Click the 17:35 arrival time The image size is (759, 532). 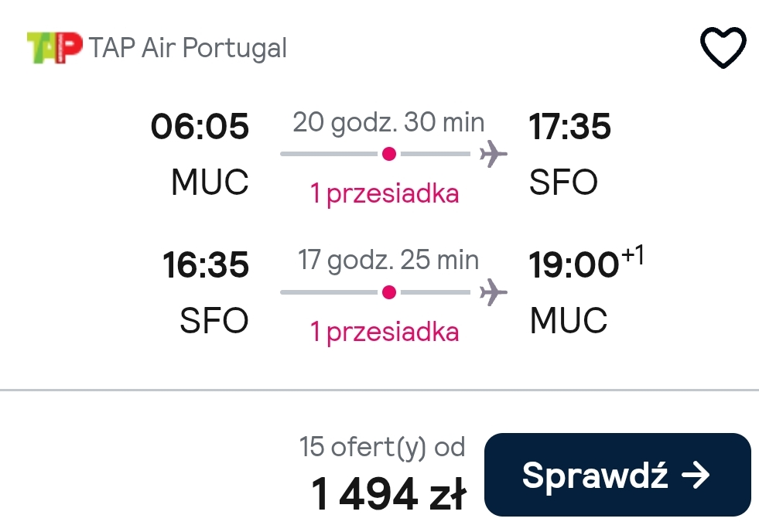[x=569, y=127]
